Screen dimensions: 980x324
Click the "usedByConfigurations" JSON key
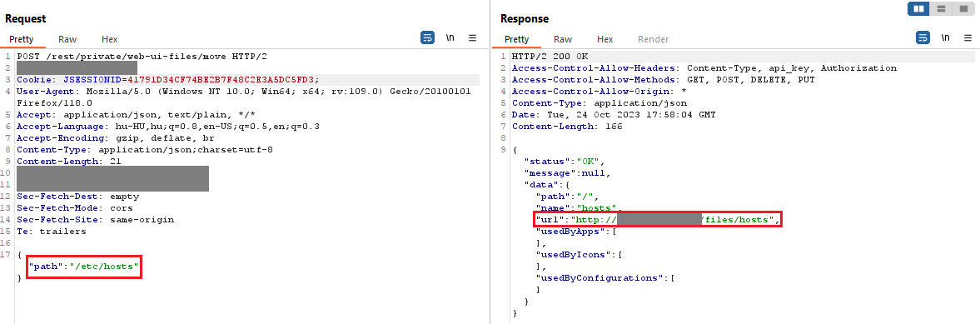point(599,277)
